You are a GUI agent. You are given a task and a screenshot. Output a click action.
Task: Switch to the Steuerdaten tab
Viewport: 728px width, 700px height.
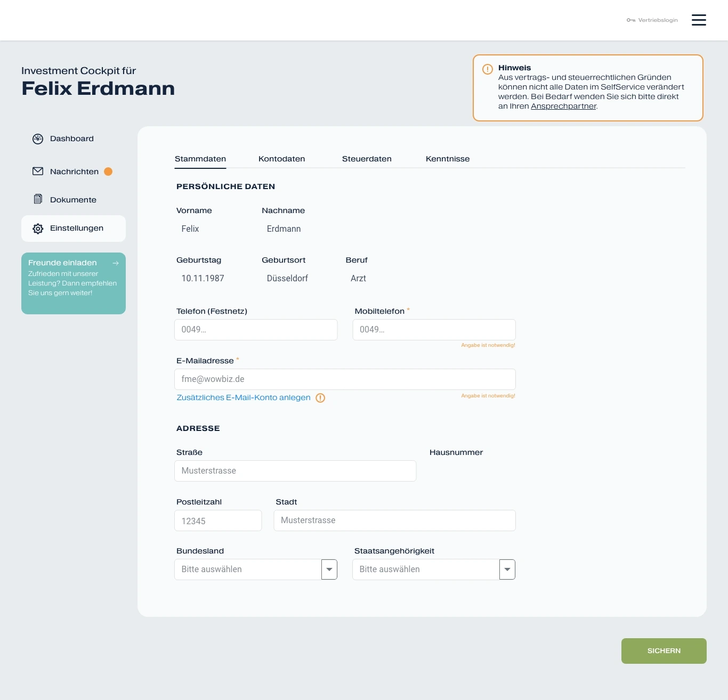(x=367, y=159)
